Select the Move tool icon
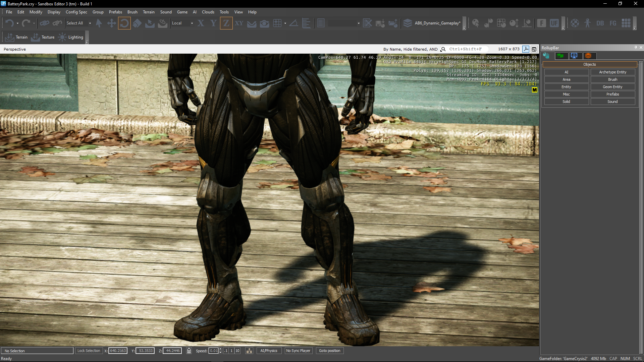The height and width of the screenshot is (362, 644). click(111, 23)
